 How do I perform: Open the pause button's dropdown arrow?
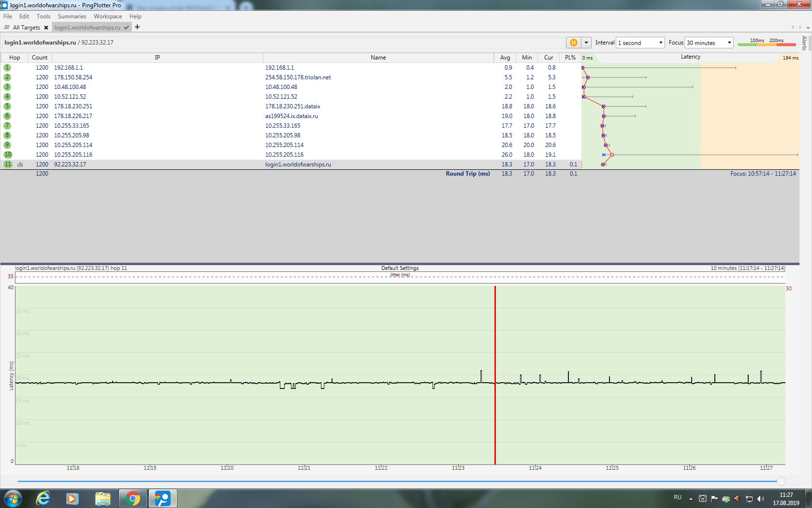pyautogui.click(x=586, y=43)
